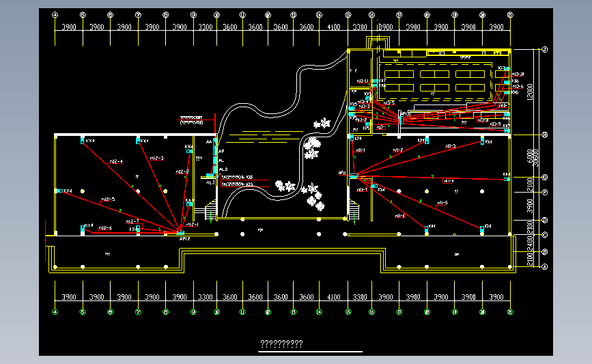Pick the KX4 box on circuit n12-5
The width and height of the screenshot is (592, 364).
tap(59, 191)
